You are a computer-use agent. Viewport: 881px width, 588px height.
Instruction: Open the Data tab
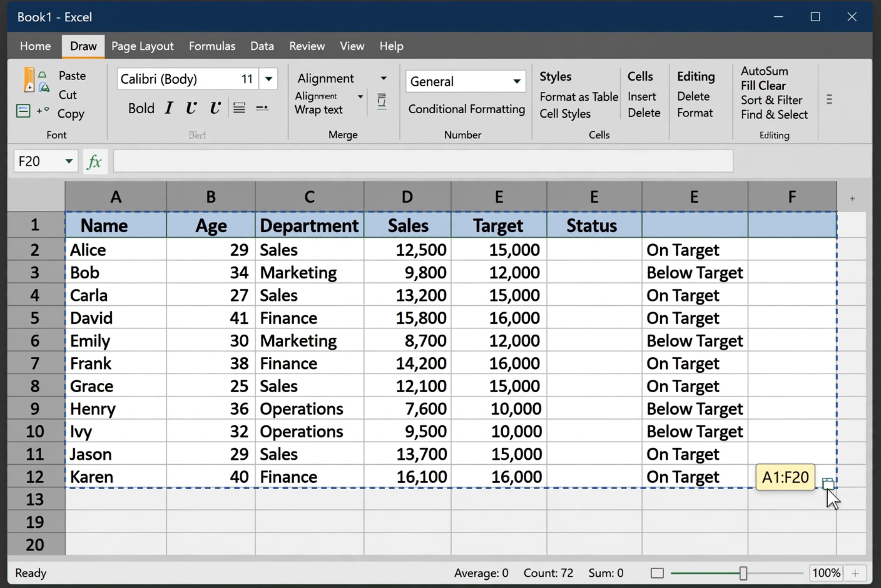click(262, 46)
